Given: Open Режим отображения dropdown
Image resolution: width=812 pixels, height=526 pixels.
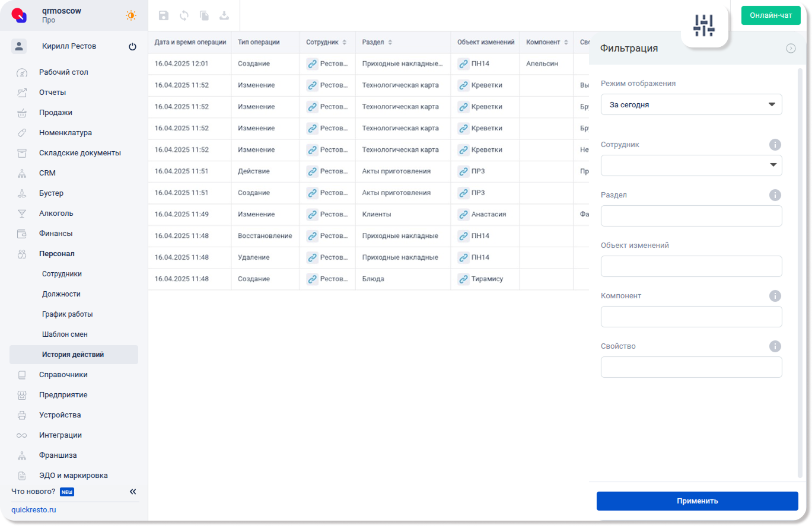Looking at the screenshot, I should click(x=691, y=104).
